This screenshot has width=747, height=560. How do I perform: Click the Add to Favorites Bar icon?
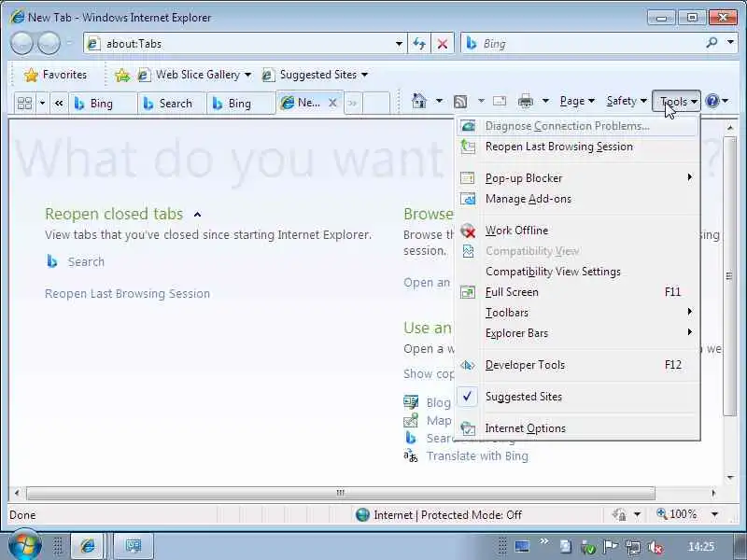pyautogui.click(x=122, y=75)
